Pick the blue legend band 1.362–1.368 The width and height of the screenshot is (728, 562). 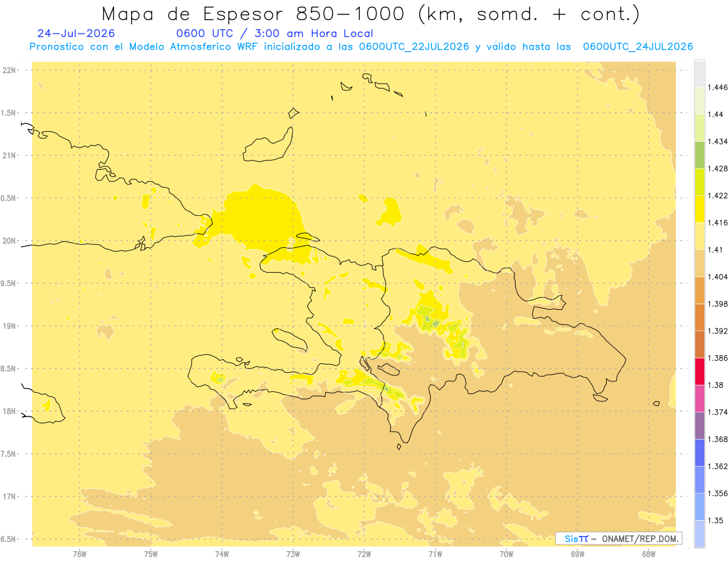pyautogui.click(x=699, y=452)
